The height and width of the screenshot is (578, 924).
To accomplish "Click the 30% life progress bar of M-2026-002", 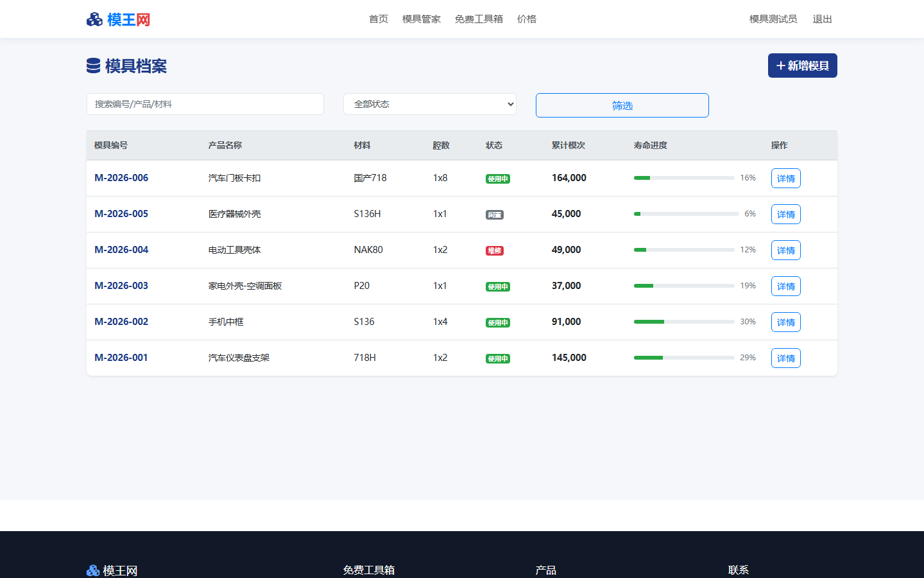I will pyautogui.click(x=684, y=322).
